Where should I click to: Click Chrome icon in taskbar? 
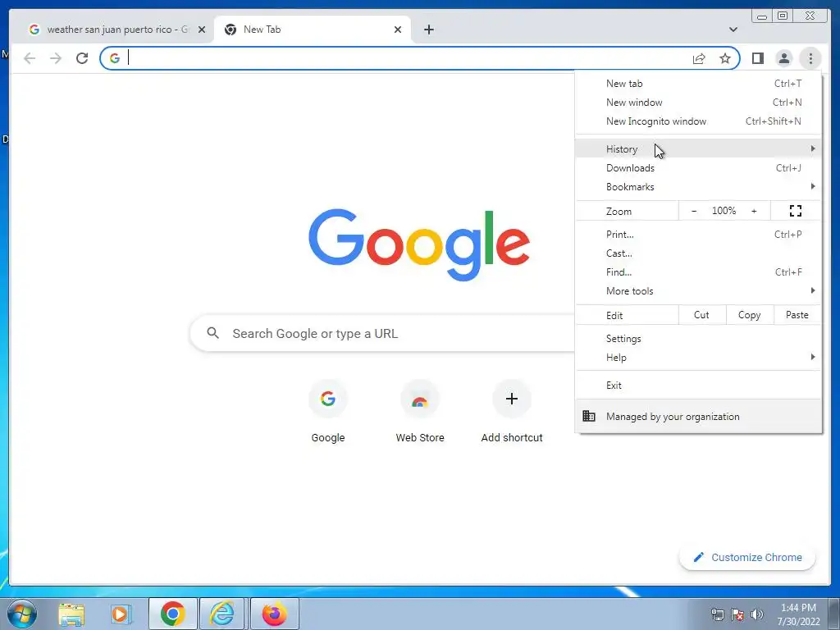click(172, 614)
